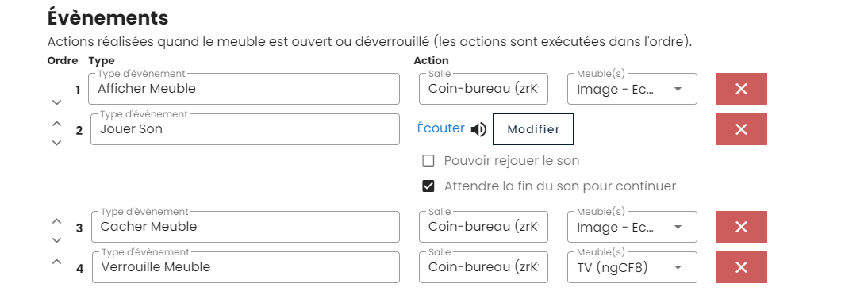Remove the Verrouille Meuble event row
This screenshot has height=295, width=868.
[x=741, y=266]
